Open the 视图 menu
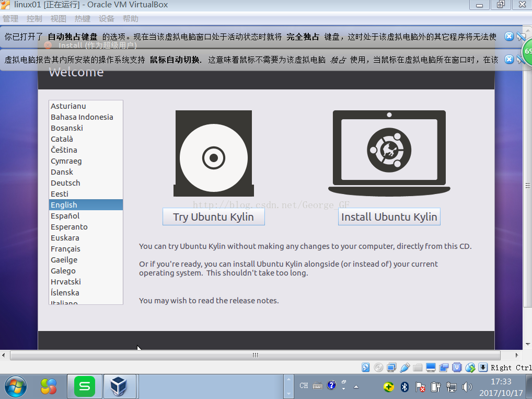The height and width of the screenshot is (399, 532). (x=59, y=19)
